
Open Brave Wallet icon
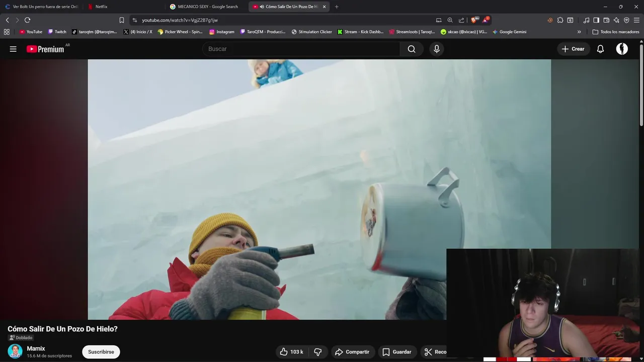[x=606, y=20]
